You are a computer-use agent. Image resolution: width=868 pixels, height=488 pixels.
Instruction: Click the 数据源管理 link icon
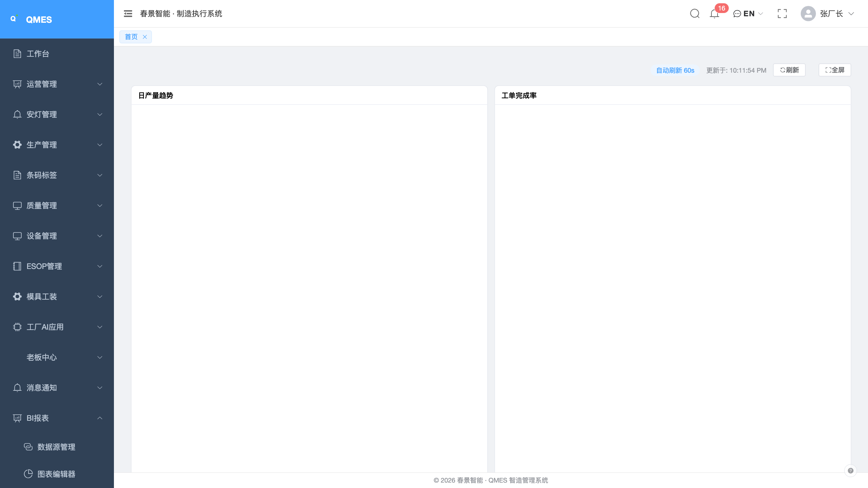click(28, 447)
